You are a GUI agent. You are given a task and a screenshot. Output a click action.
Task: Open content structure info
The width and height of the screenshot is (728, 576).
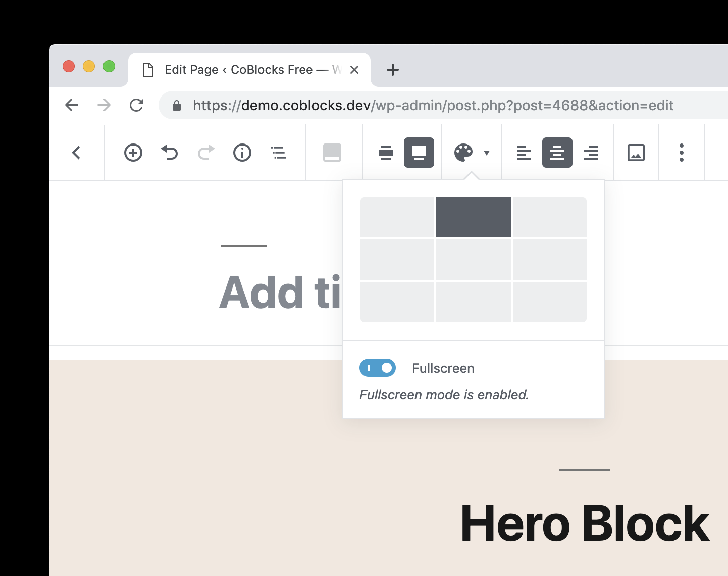(242, 153)
